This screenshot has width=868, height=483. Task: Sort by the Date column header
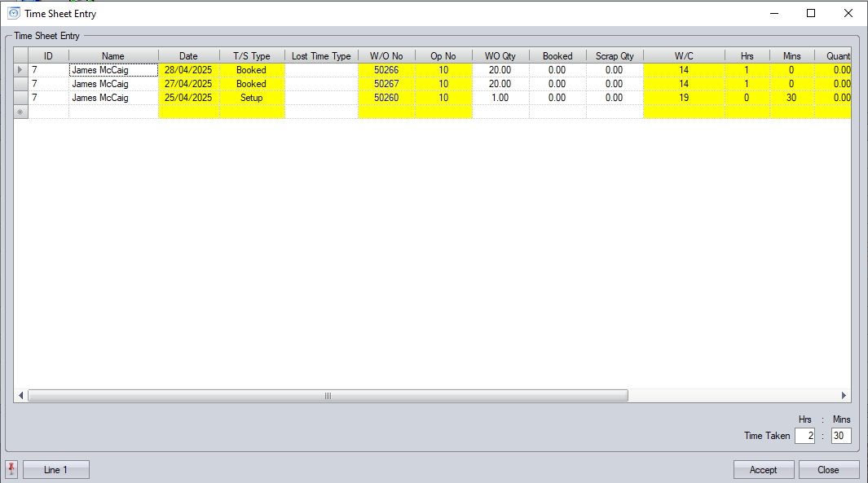[x=188, y=56]
